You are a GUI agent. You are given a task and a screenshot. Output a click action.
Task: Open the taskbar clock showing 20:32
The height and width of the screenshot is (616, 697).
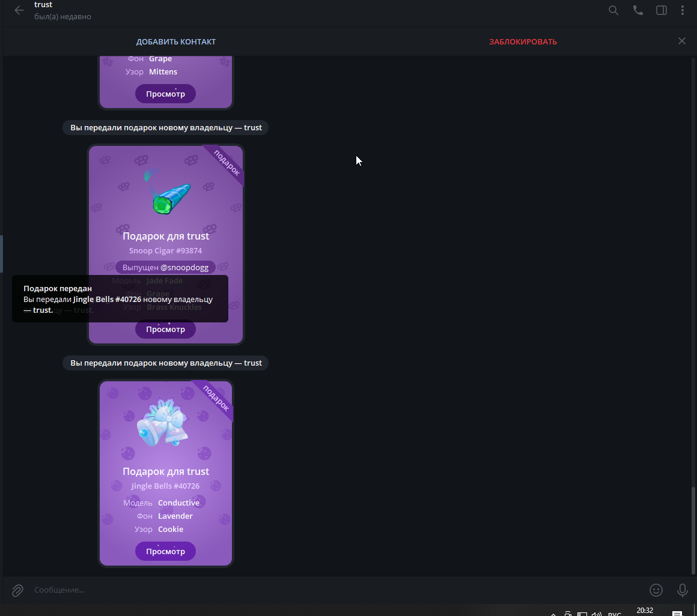pos(645,611)
